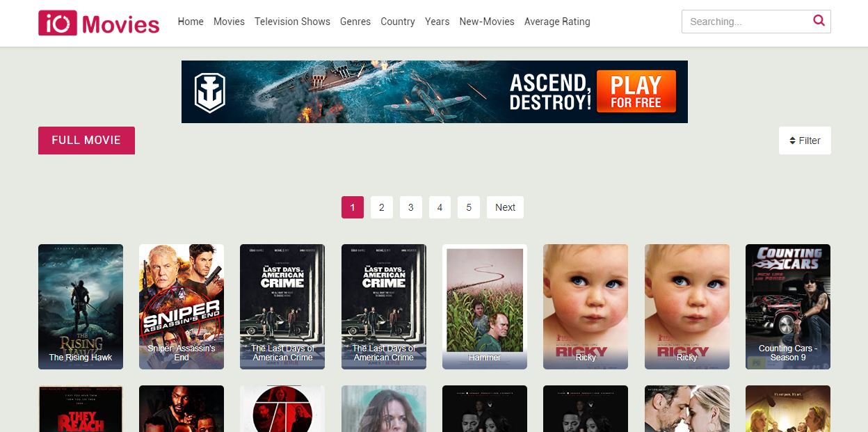Click the search magnifying glass icon
The image size is (868, 432).
pyautogui.click(x=819, y=21)
